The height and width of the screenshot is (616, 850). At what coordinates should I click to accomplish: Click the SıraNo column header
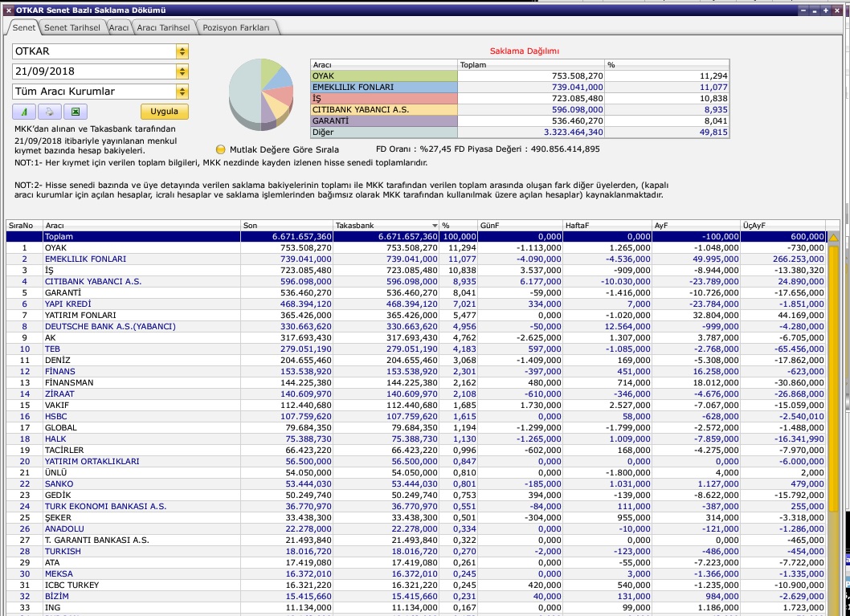point(24,226)
